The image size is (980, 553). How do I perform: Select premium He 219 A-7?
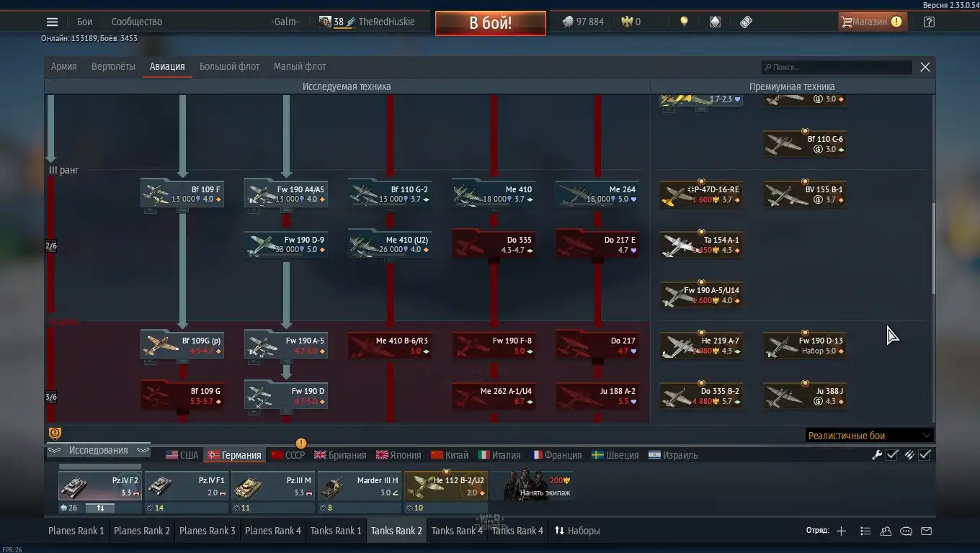(701, 345)
